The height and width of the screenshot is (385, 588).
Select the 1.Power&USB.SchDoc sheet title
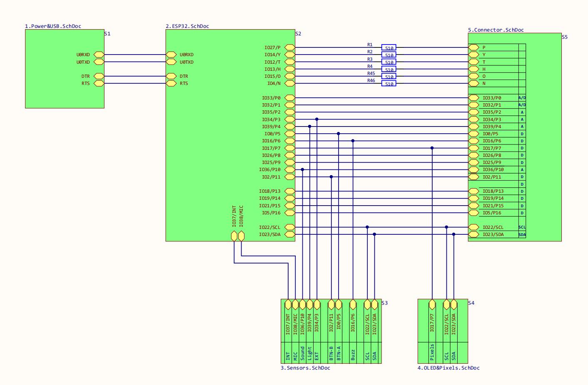pos(53,26)
